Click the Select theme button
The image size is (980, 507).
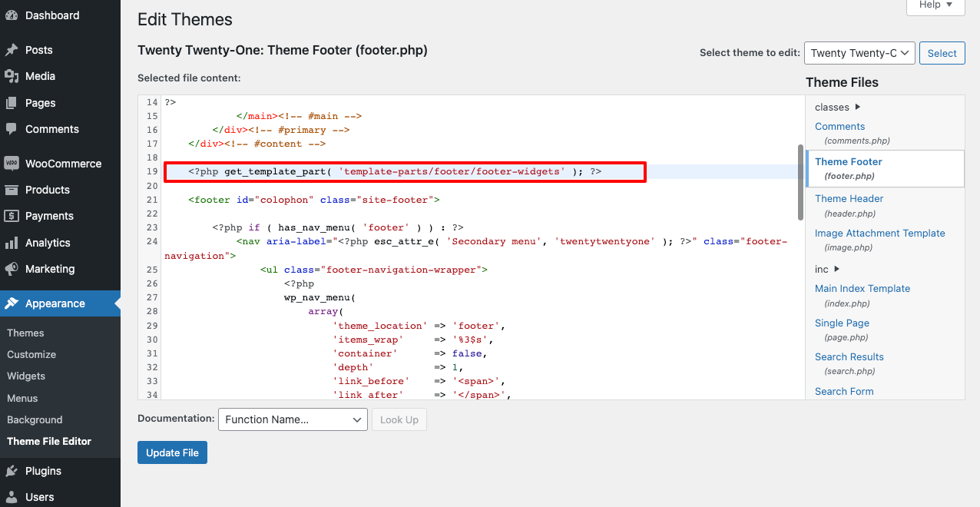click(x=942, y=53)
